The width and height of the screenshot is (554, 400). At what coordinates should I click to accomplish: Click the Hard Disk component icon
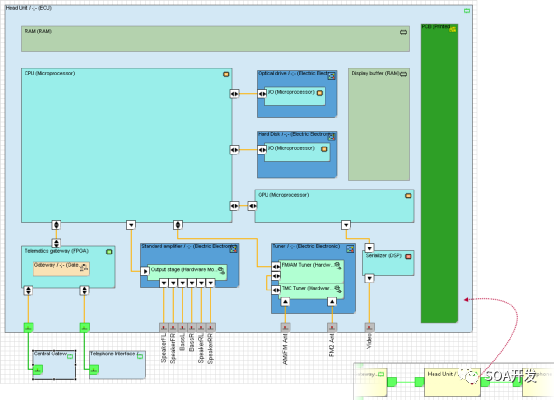click(331, 137)
